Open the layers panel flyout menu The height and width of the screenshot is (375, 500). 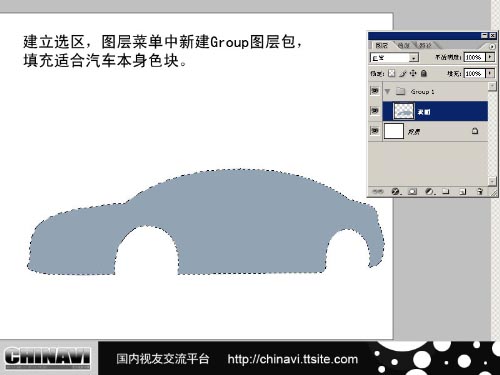point(492,46)
